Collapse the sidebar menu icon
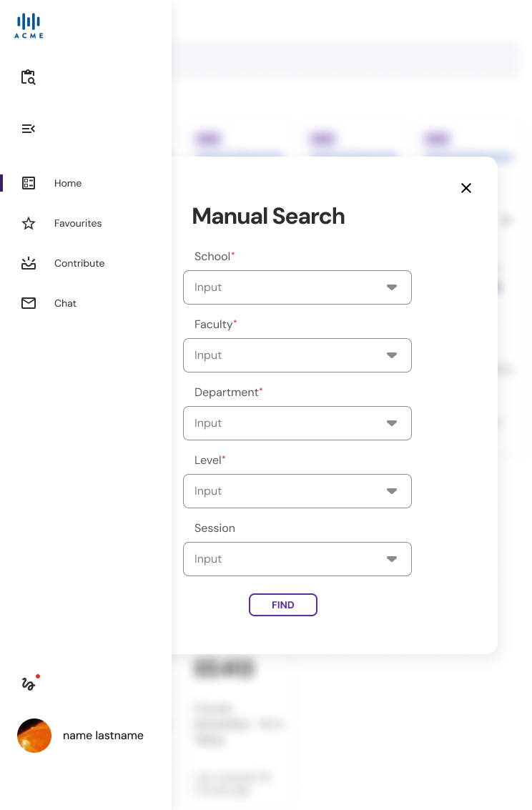This screenshot has width=532, height=810. click(x=29, y=129)
